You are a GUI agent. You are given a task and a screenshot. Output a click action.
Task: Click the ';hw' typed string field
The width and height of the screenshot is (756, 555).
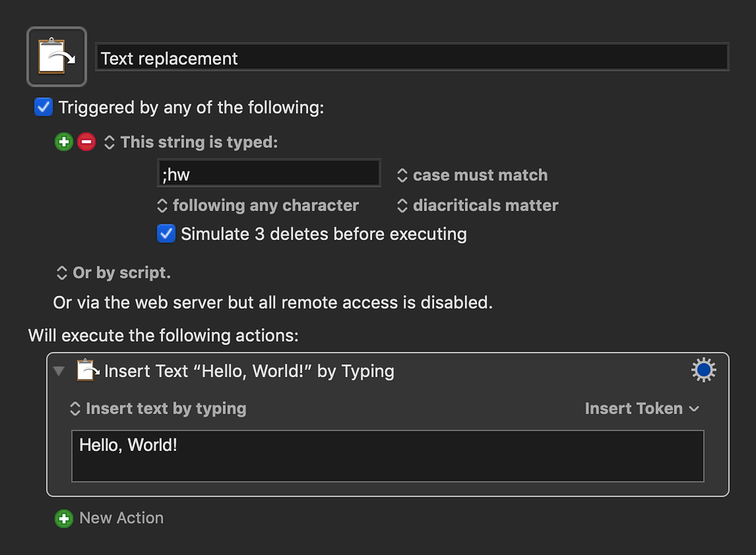pos(268,173)
